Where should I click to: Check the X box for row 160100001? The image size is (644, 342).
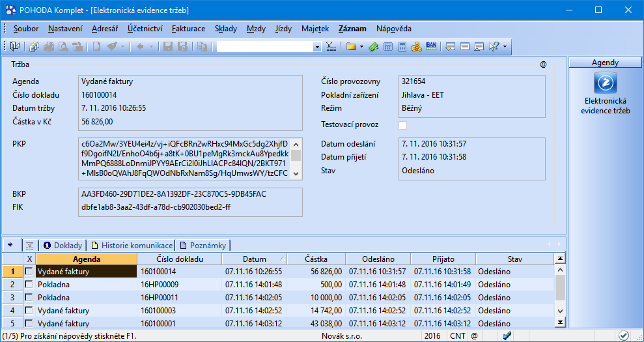tap(29, 323)
